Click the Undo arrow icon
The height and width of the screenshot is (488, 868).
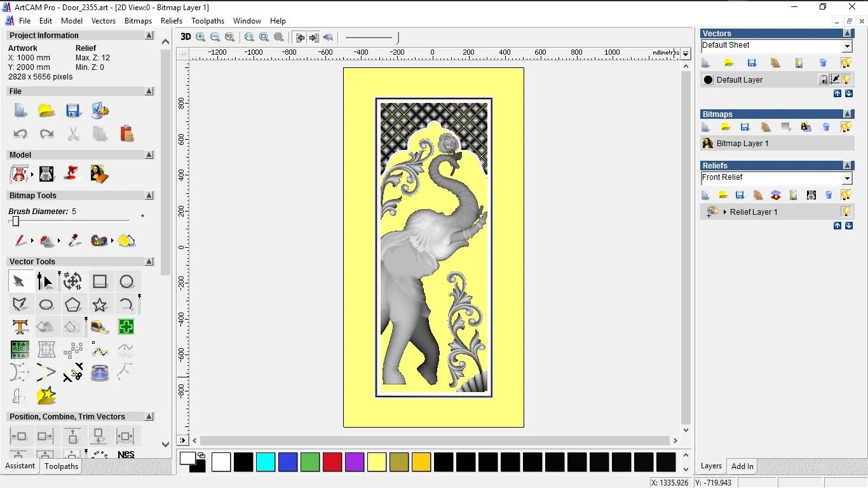pyautogui.click(x=20, y=134)
